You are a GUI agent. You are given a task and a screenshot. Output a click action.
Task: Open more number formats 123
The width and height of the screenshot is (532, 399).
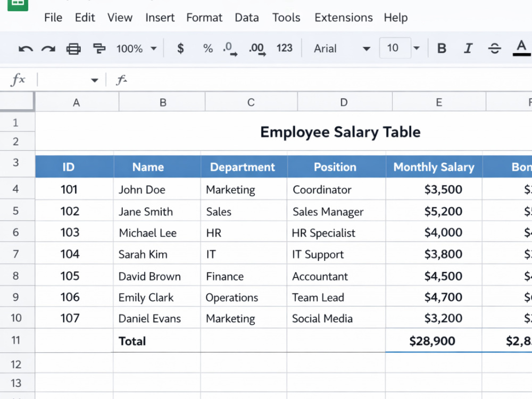(284, 48)
